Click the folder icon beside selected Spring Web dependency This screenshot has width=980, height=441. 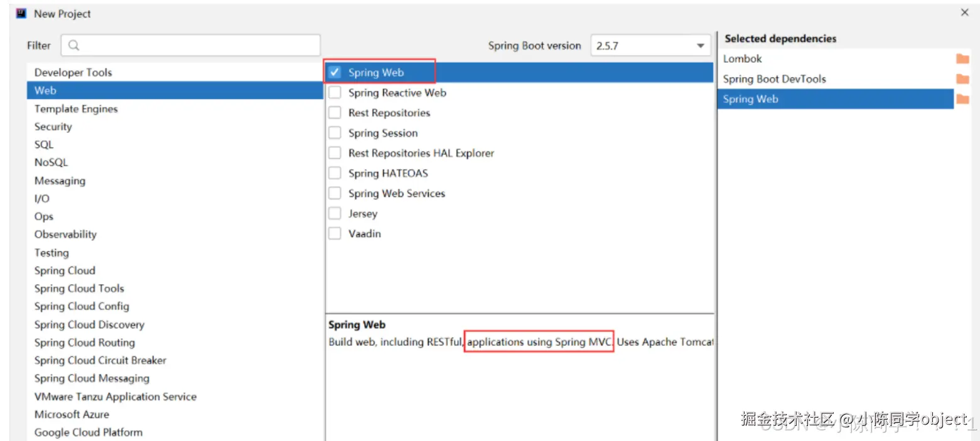click(x=962, y=99)
